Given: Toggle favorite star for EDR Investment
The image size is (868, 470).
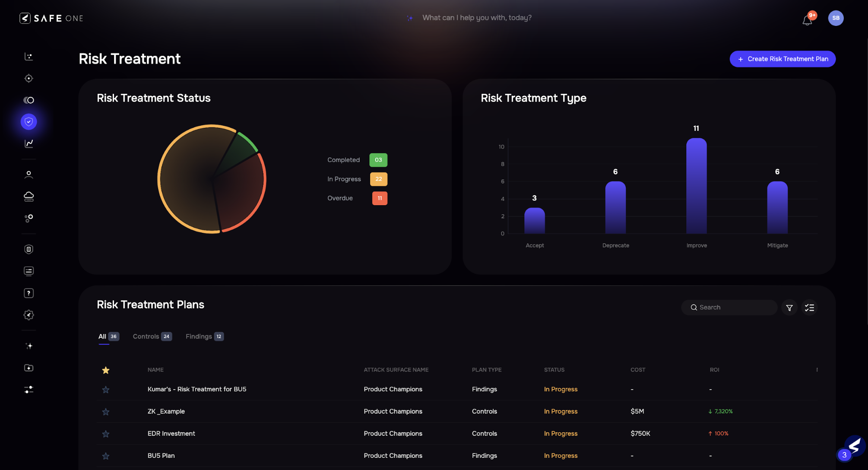Looking at the screenshot, I should [106, 434].
